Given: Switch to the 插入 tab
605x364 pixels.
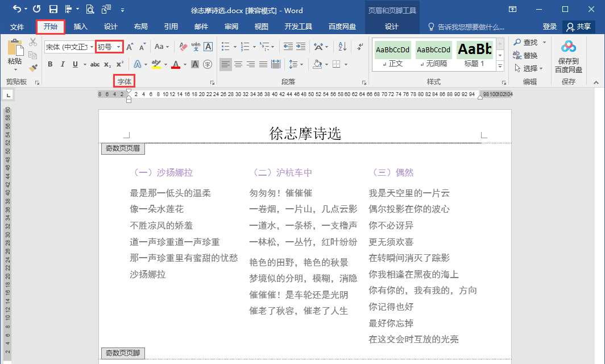Looking at the screenshot, I should [x=81, y=27].
